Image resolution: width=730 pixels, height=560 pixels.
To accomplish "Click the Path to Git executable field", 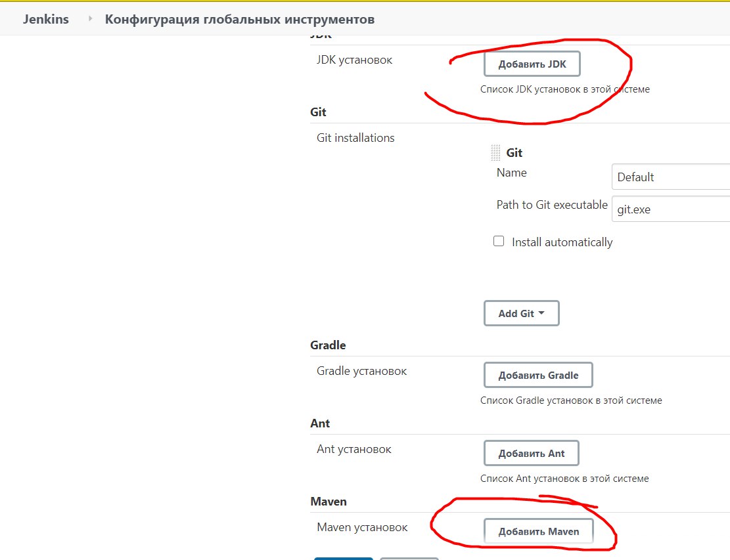I will pyautogui.click(x=670, y=209).
